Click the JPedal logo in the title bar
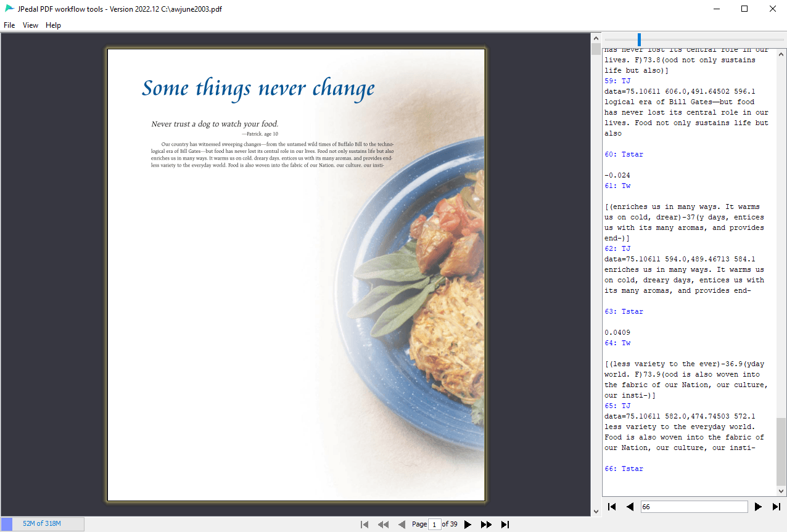Viewport: 787px width, 532px height. point(9,9)
